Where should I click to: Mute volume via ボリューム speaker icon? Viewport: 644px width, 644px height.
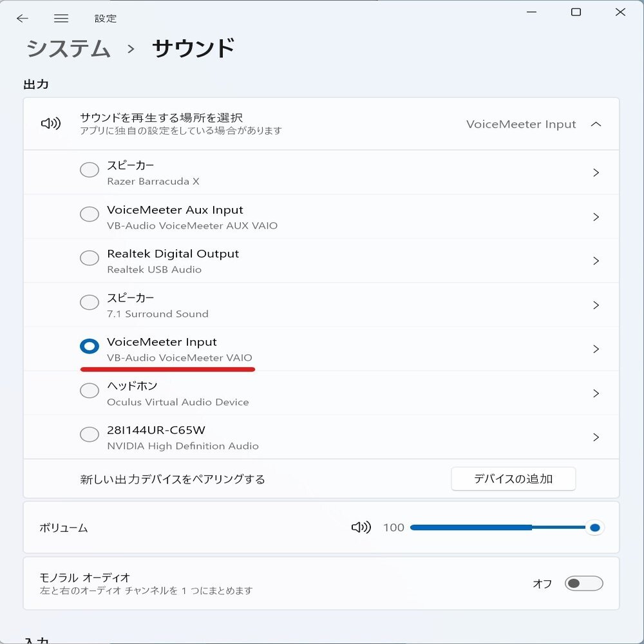(x=361, y=527)
